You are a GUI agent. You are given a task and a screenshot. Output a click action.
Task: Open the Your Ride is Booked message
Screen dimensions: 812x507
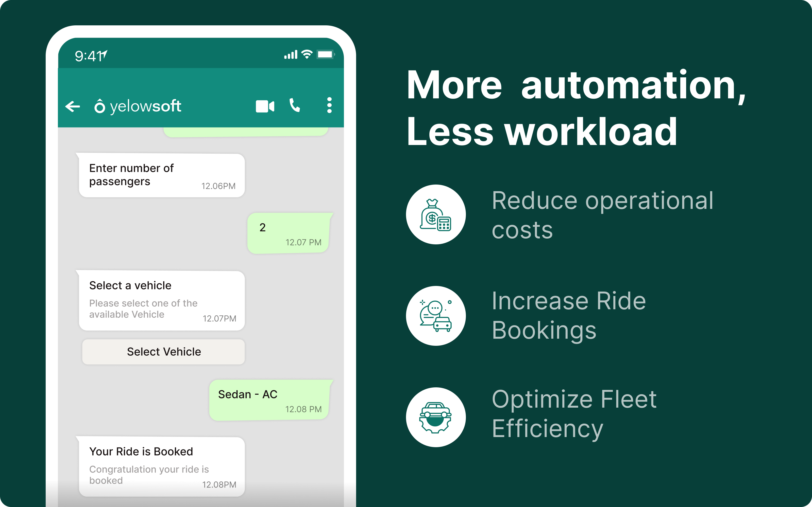[x=161, y=467]
